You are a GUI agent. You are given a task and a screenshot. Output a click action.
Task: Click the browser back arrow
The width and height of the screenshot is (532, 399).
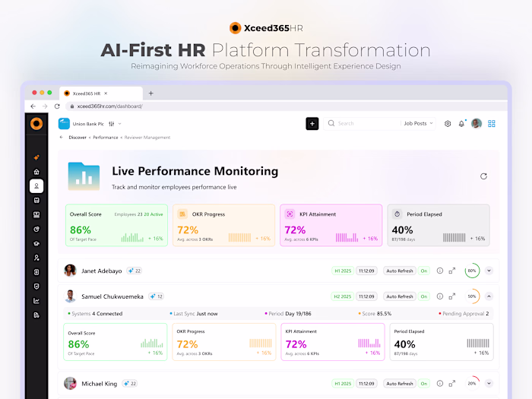(33, 106)
